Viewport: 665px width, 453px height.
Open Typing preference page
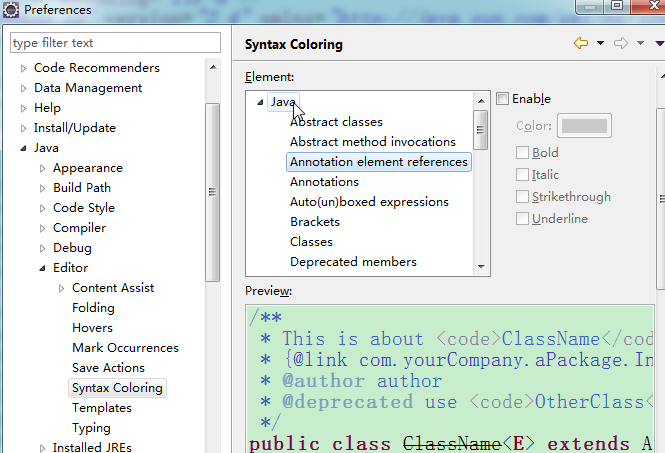[92, 428]
